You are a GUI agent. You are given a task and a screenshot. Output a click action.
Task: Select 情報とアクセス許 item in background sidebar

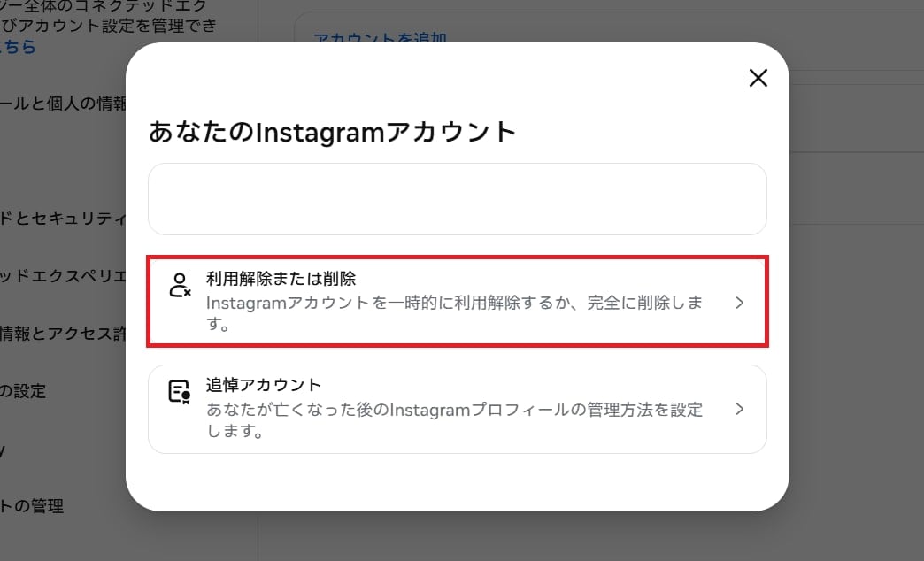pos(63,334)
